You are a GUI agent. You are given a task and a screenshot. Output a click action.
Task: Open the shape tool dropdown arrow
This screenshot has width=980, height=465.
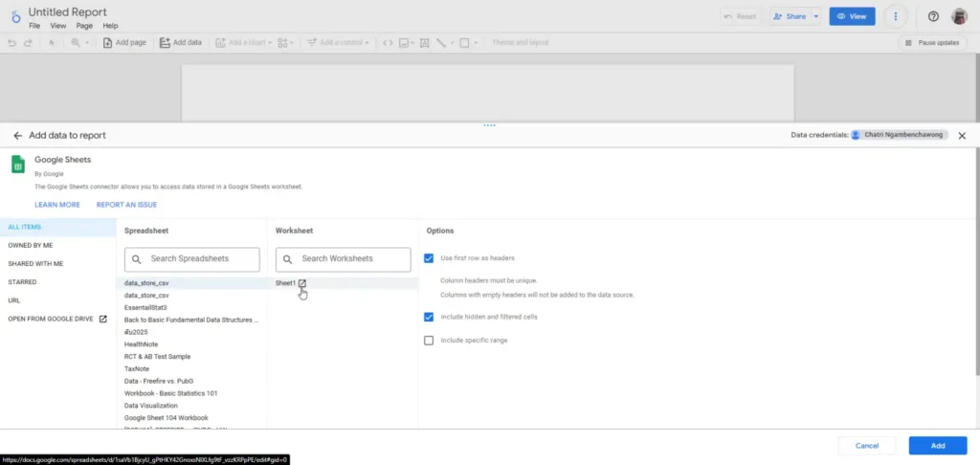(476, 42)
